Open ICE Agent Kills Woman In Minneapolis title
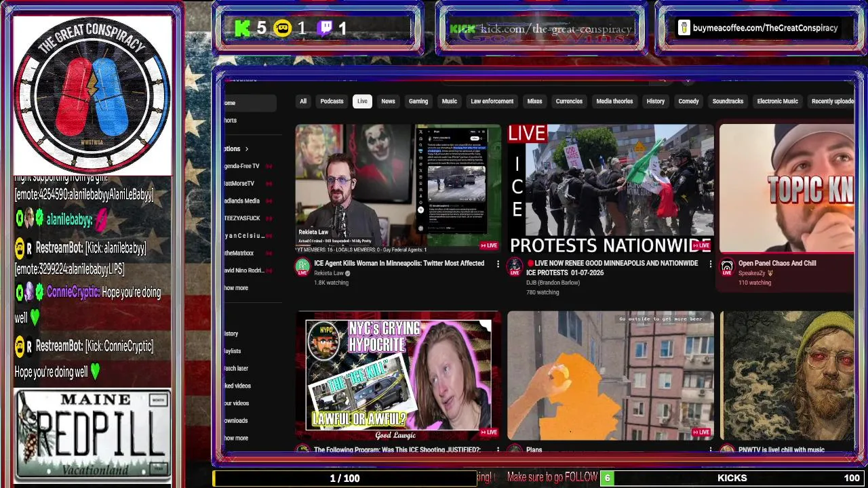Screen dimensions: 868x488 coord(399,264)
